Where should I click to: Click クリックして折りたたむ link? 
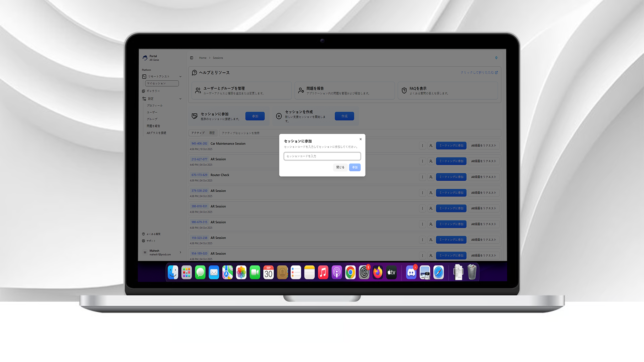[479, 73]
